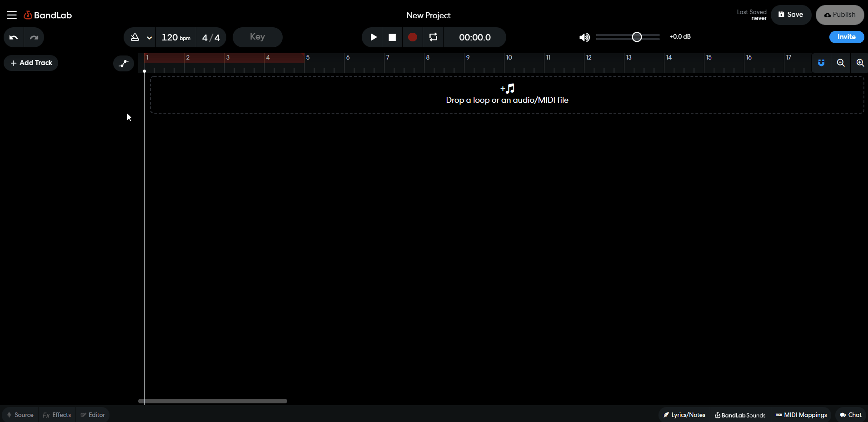Click the 120 bpm tempo field
The width and height of the screenshot is (868, 422).
coord(175,37)
